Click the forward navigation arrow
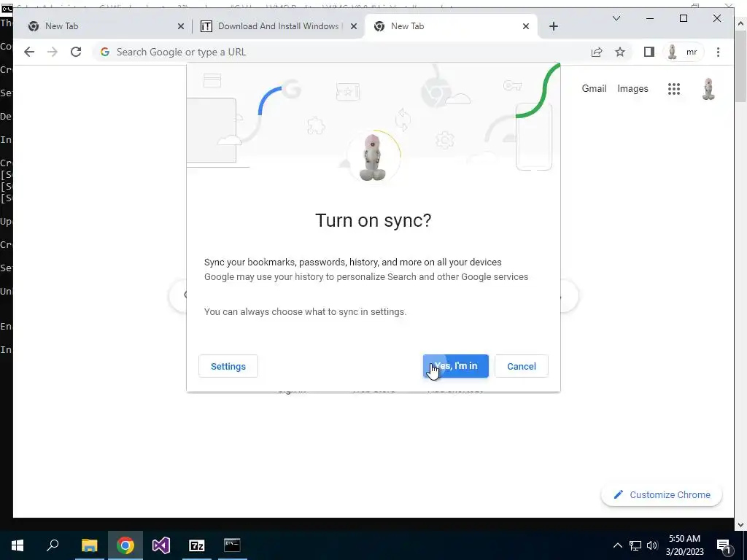Image resolution: width=747 pixels, height=560 pixels. 53,52
